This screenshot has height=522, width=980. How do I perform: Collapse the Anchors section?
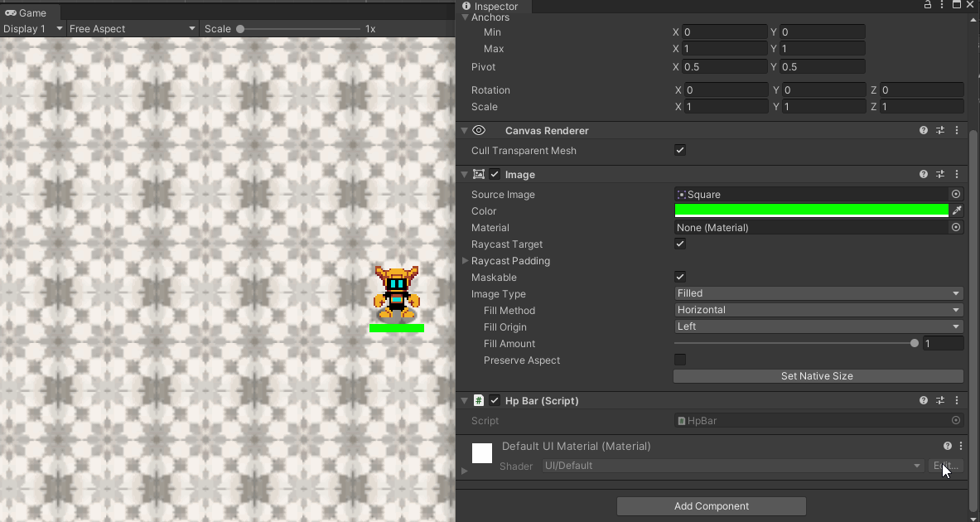tap(465, 17)
